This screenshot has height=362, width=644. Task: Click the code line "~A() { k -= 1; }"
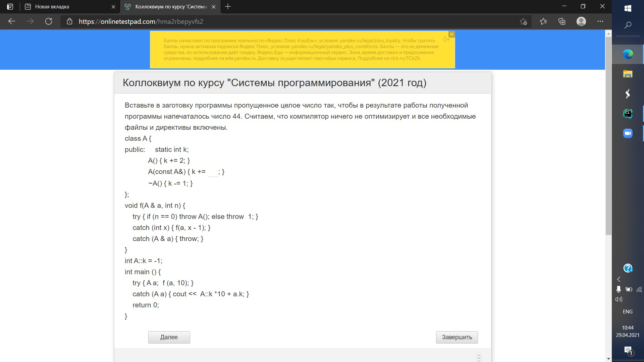[170, 183]
